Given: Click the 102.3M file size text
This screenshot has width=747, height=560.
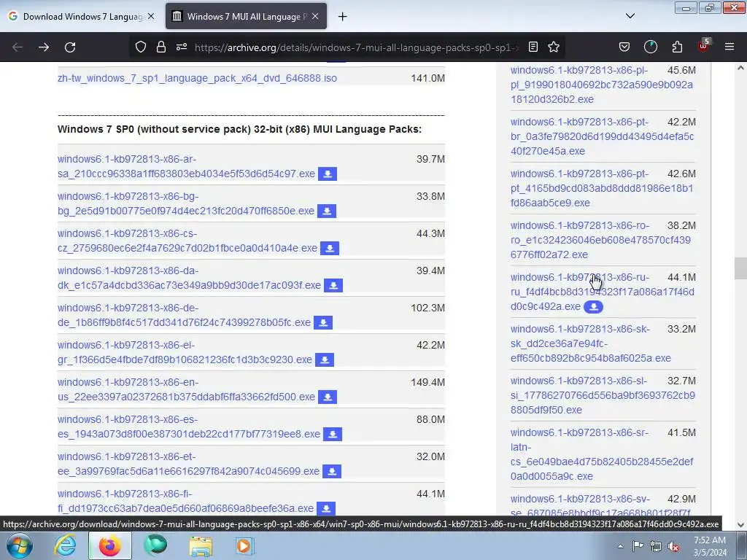Looking at the screenshot, I should 427,308.
